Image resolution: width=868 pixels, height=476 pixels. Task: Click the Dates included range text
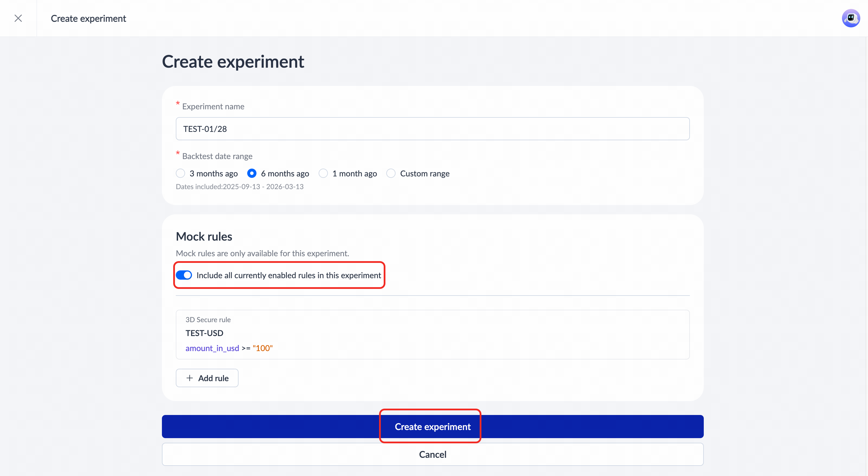[x=240, y=187]
